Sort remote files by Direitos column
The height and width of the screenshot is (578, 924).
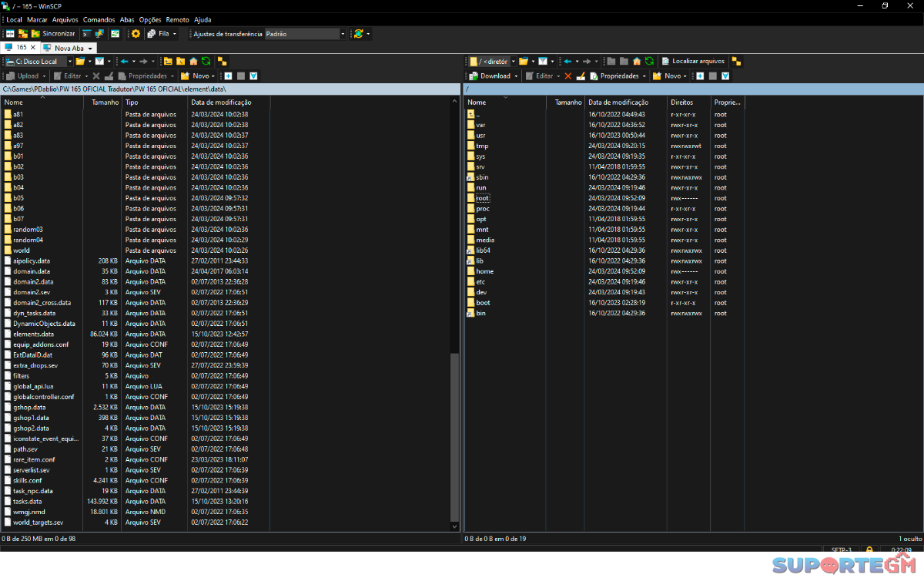click(688, 102)
